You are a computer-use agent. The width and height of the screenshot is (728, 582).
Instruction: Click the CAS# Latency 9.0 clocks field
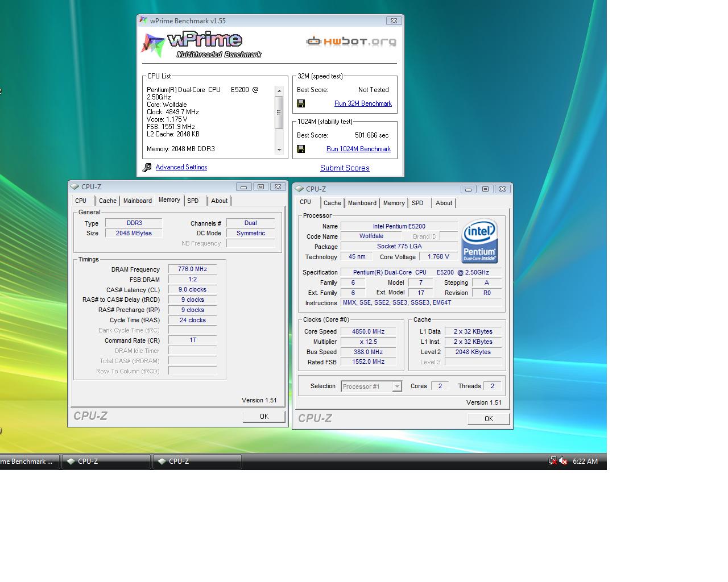pos(192,290)
